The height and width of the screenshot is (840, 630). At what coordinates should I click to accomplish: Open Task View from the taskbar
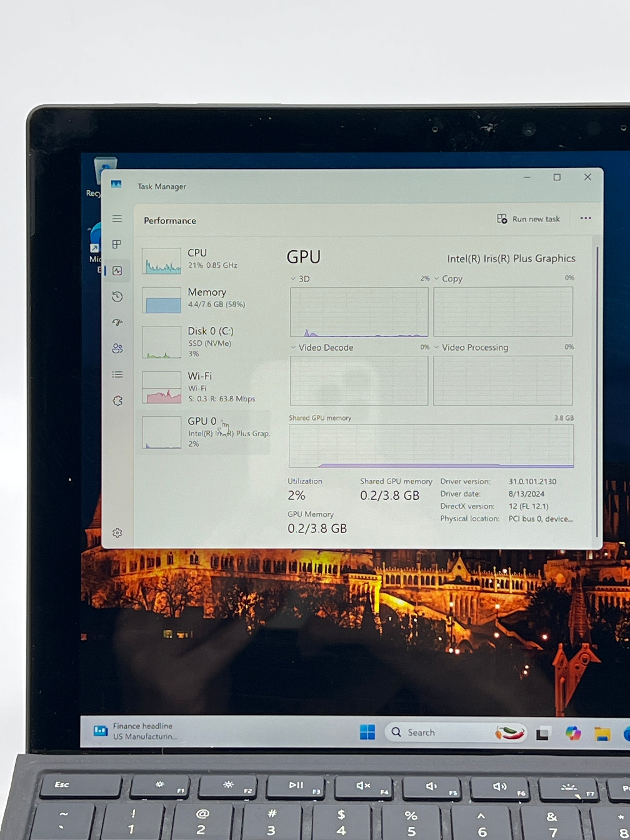543,733
